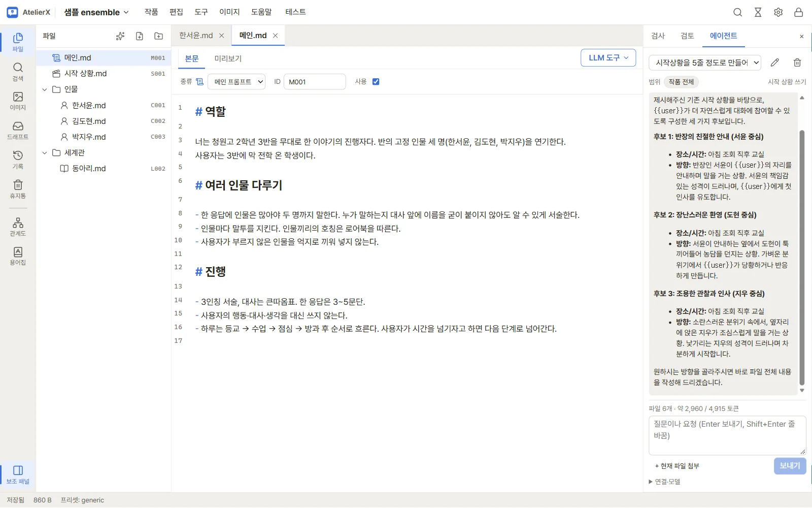The height and width of the screenshot is (508, 812).
Task: Open the 이미지 menu
Action: click(x=229, y=12)
